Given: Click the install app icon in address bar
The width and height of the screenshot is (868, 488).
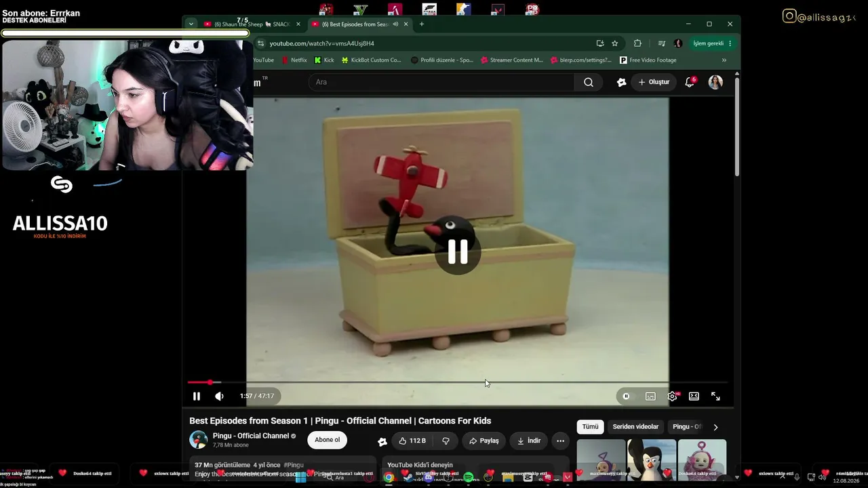Looking at the screenshot, I should pos(600,43).
